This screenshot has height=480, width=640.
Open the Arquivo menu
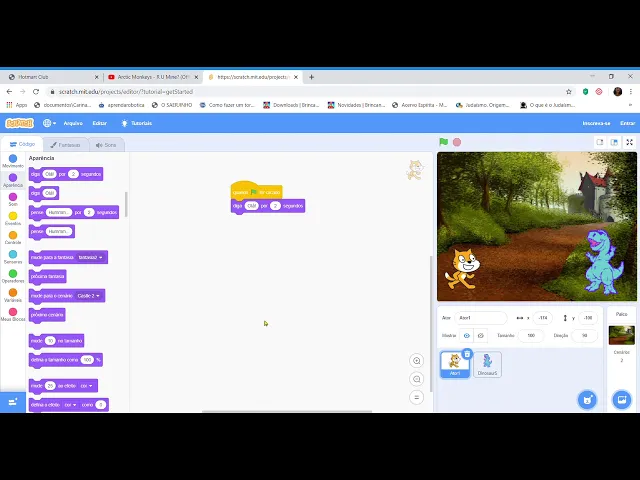[x=73, y=123]
